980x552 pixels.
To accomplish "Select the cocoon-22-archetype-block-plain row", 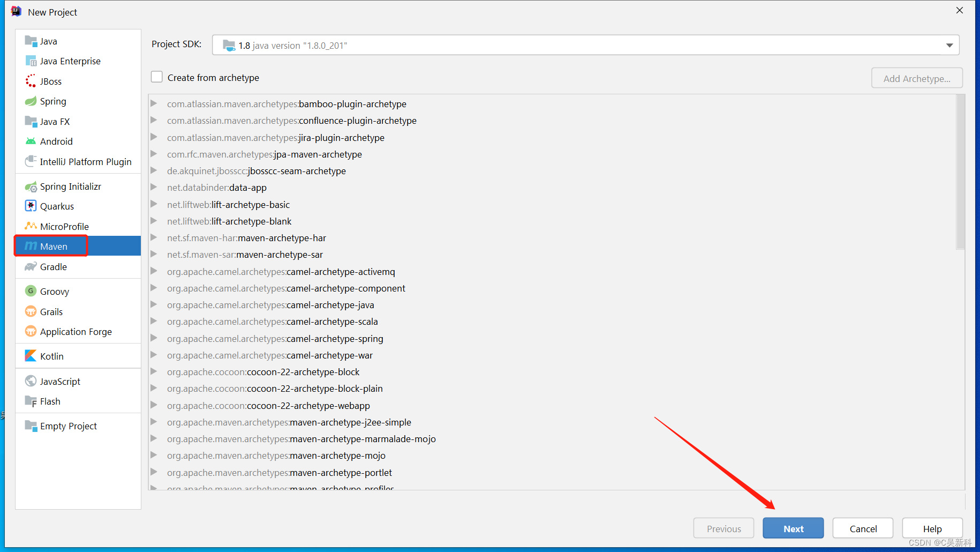I will click(552, 389).
